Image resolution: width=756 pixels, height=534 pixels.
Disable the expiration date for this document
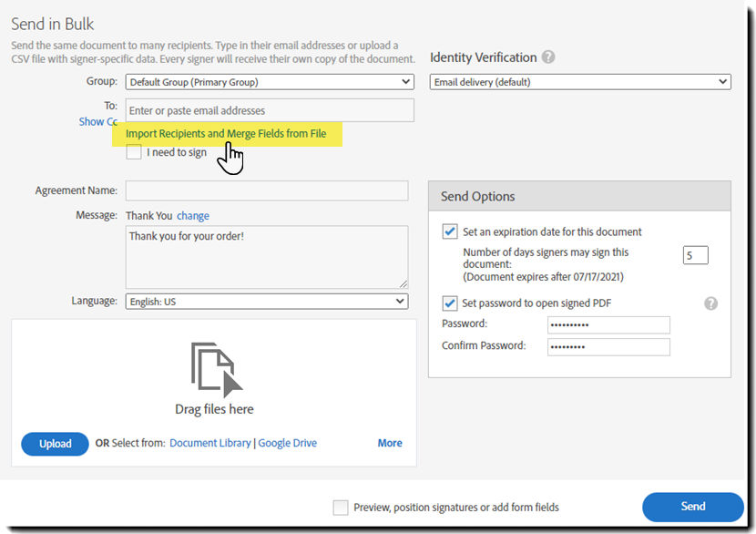pos(449,231)
